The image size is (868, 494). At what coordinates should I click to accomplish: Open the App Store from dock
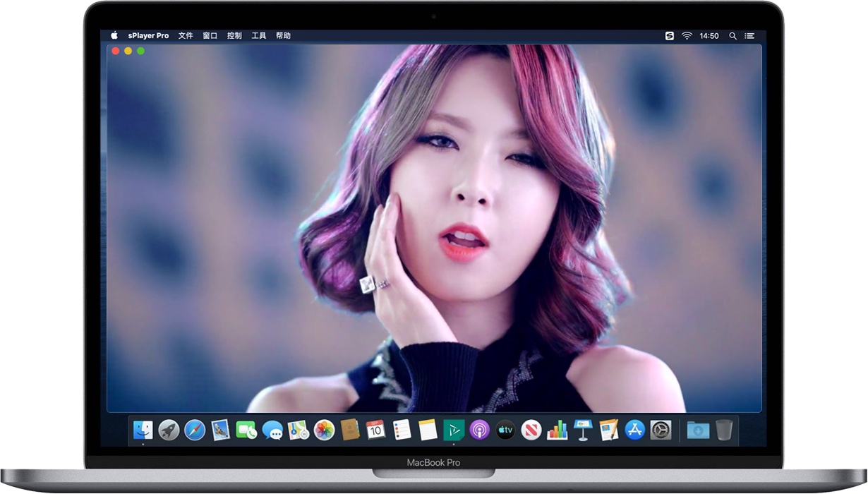(634, 429)
